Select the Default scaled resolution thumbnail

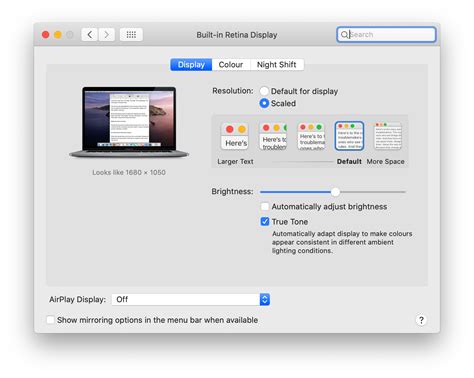[x=349, y=136]
